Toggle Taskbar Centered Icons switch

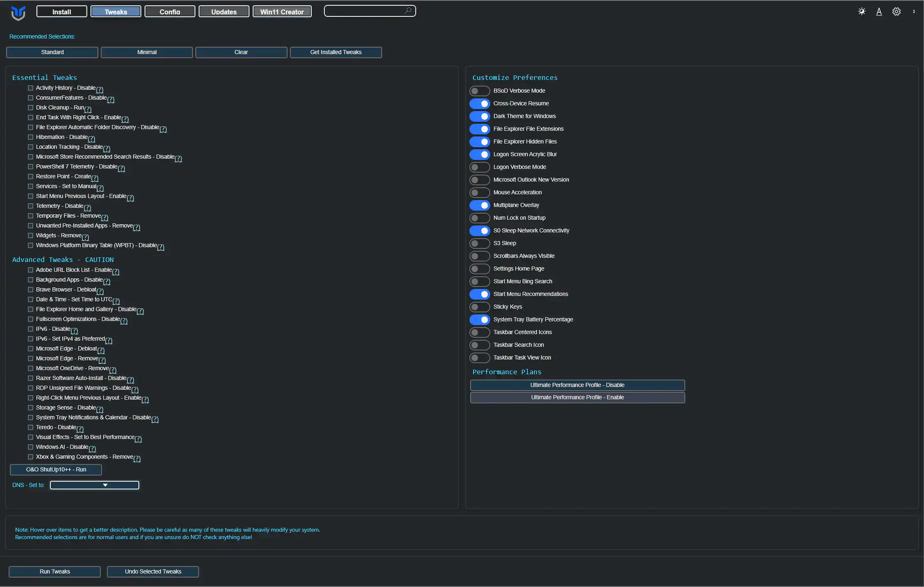480,332
